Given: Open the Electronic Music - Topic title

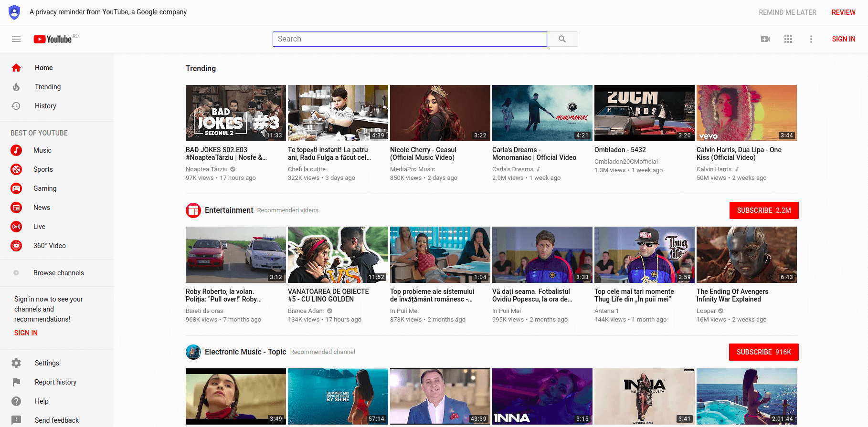Looking at the screenshot, I should point(245,352).
